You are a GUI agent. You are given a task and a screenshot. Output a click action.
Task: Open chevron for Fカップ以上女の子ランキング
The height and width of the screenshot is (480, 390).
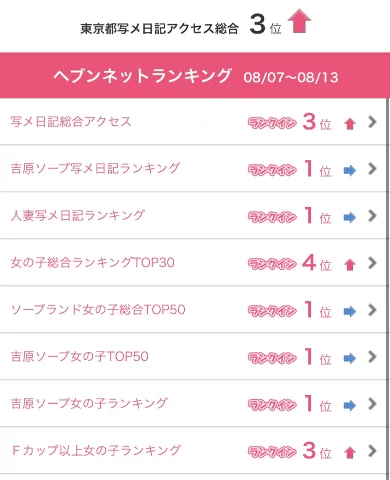pyautogui.click(x=372, y=451)
